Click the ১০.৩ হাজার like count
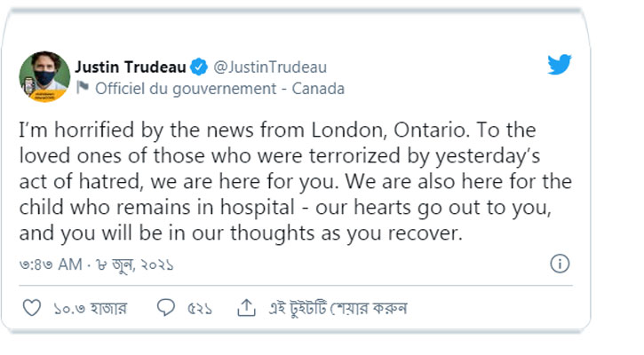The image size is (644, 355). pyautogui.click(x=89, y=309)
